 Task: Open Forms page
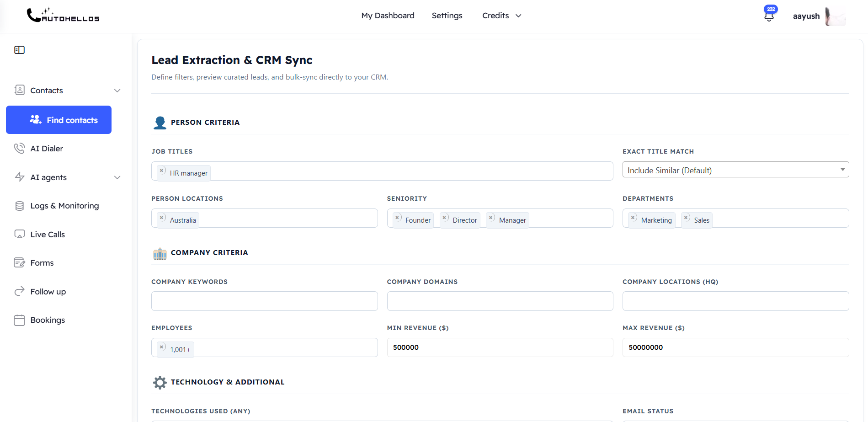pyautogui.click(x=42, y=263)
